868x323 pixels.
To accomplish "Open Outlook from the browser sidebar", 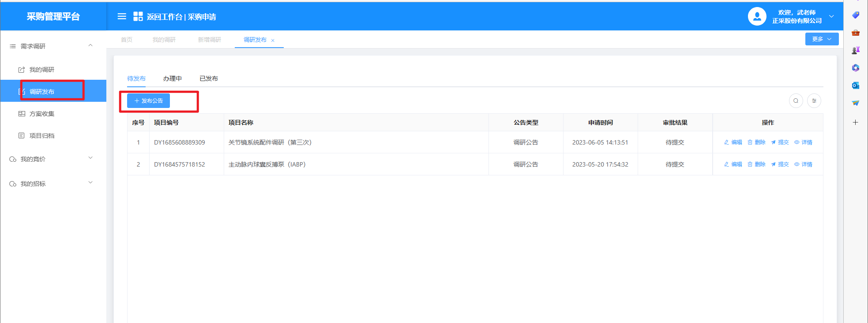I will [x=855, y=85].
